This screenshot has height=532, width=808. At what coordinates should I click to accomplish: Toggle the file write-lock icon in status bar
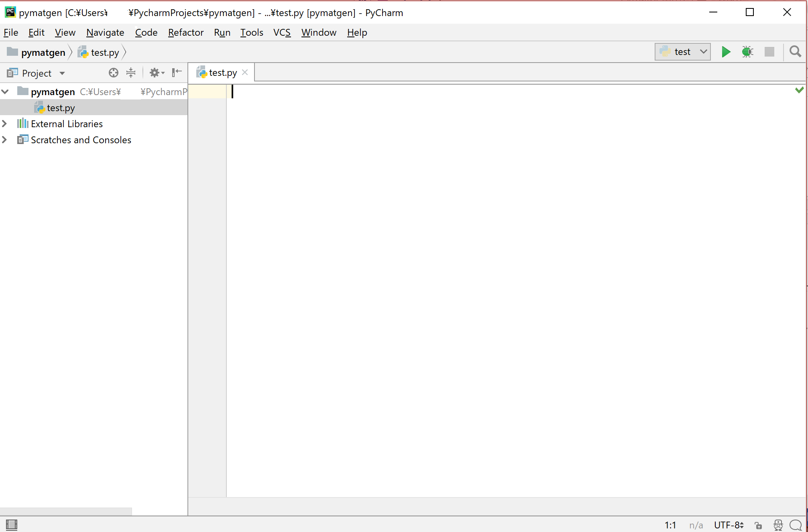click(758, 525)
